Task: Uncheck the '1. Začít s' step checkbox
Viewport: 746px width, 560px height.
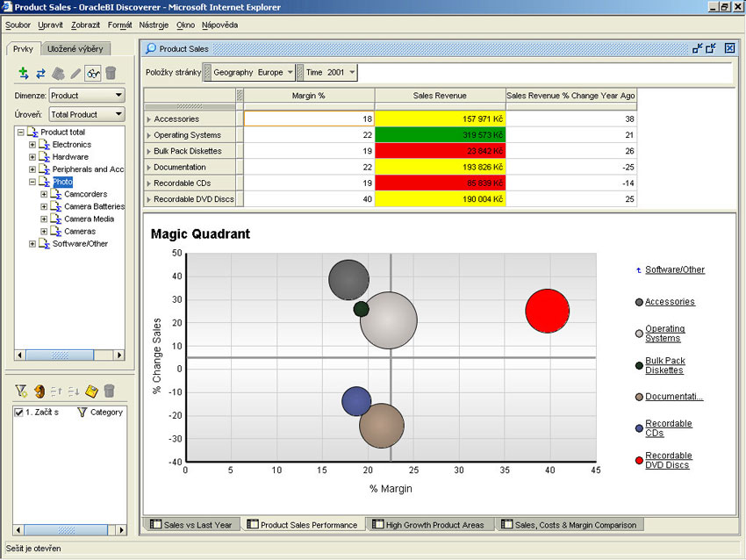Action: (x=18, y=413)
